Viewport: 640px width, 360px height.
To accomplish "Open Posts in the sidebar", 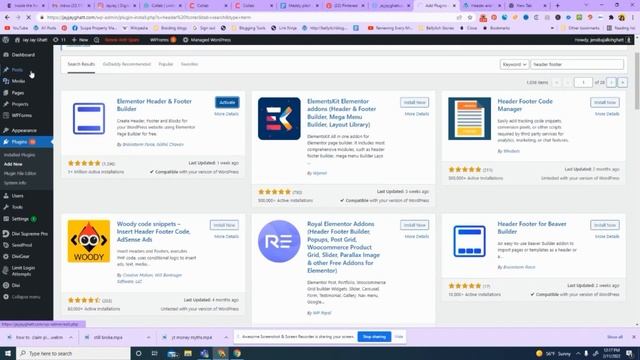I will click(x=17, y=70).
